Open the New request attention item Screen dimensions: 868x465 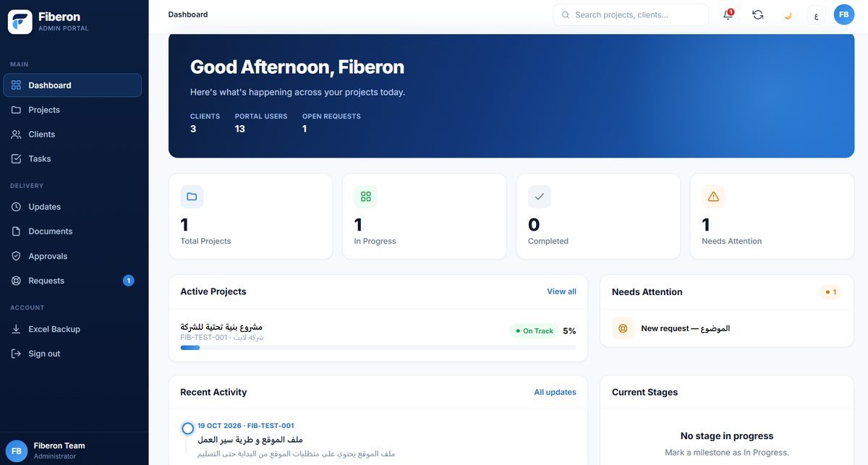click(x=727, y=328)
